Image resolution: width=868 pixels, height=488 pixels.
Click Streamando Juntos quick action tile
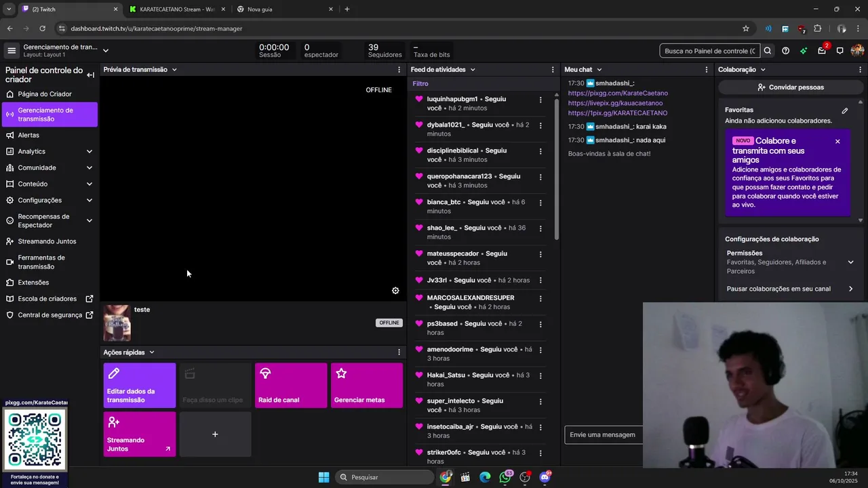[140, 434]
